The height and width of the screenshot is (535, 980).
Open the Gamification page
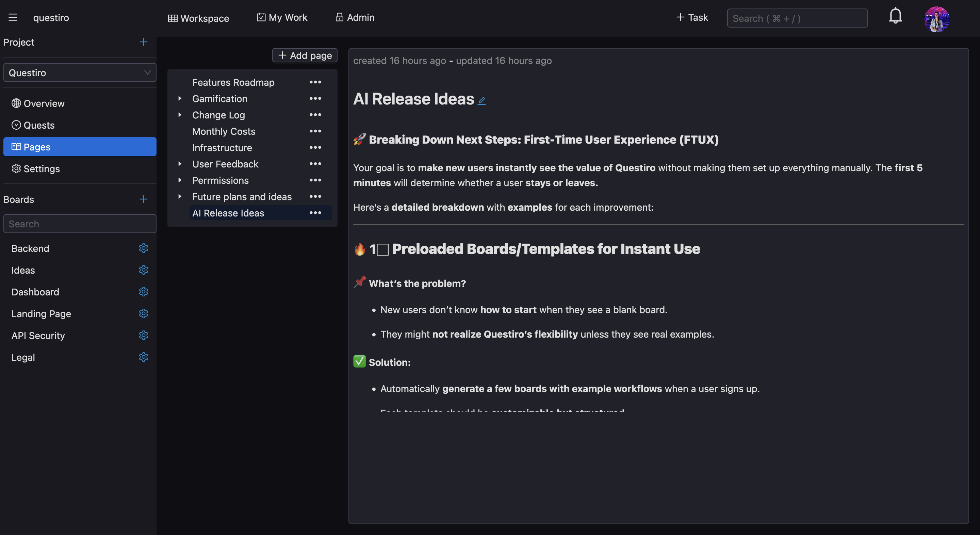coord(220,99)
